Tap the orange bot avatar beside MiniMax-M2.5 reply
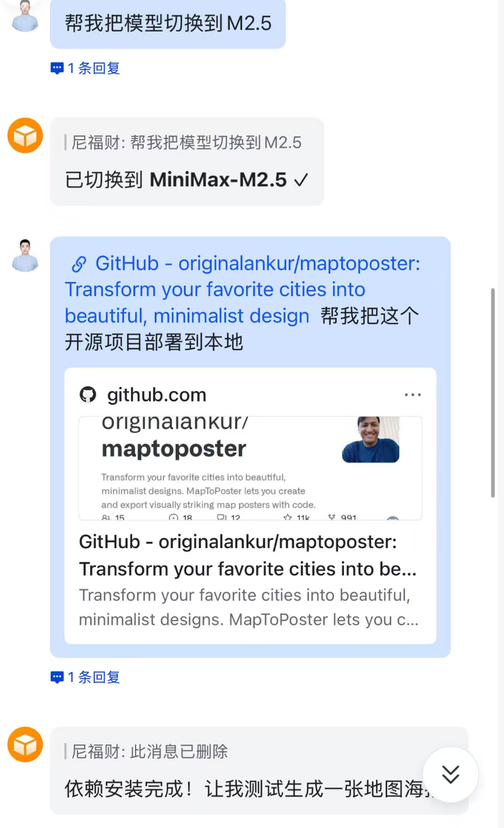Viewport: 504px width, 828px height. pos(25,136)
